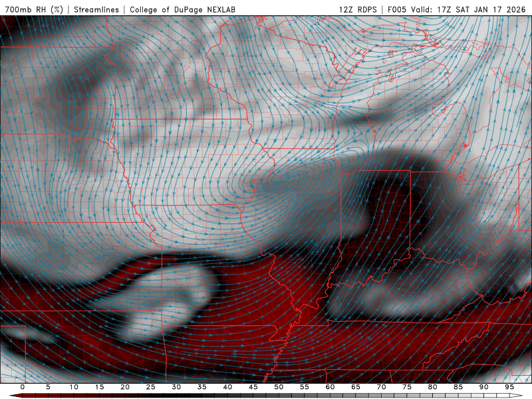
Task: Click the "20" label on the humidity scale
Action: click(125, 387)
